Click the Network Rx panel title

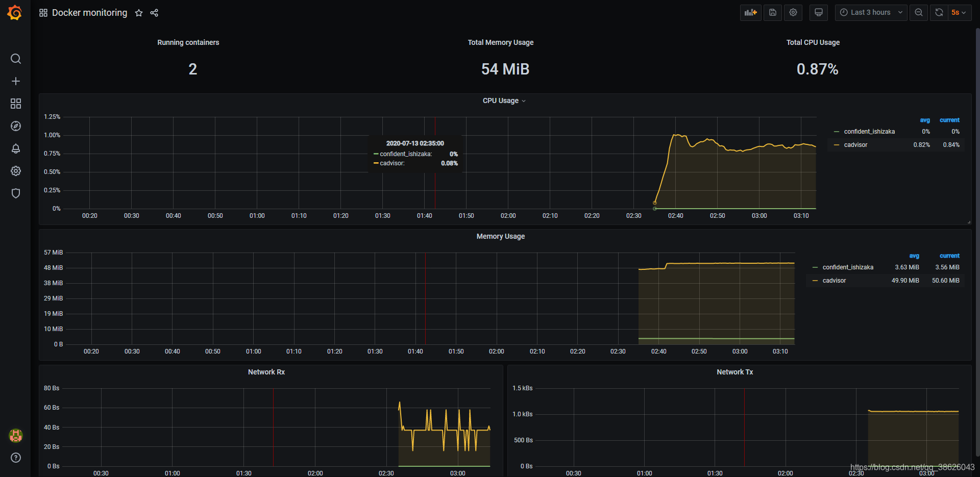(x=266, y=372)
